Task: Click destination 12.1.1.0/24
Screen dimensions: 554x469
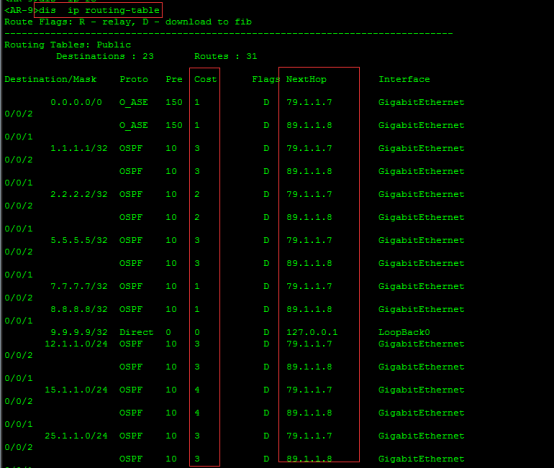Action: (x=76, y=344)
